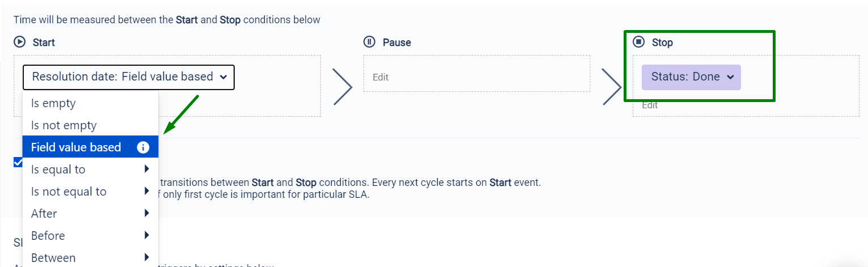Click Edit in the Pause box
868x267 pixels.
click(x=380, y=77)
